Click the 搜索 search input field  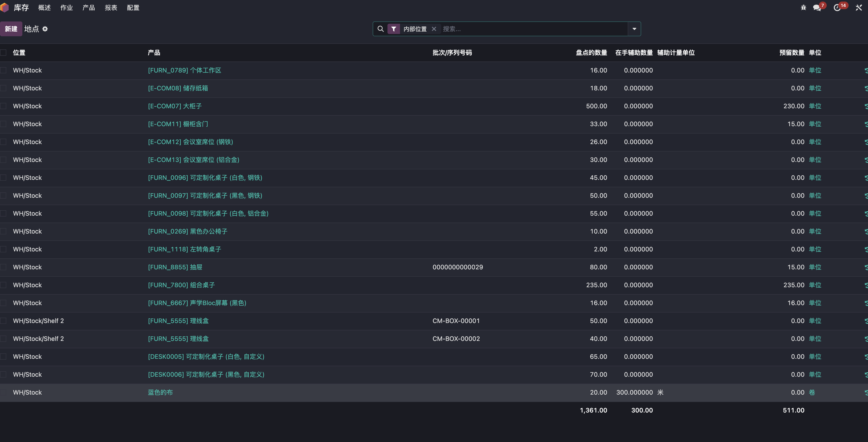[534, 29]
